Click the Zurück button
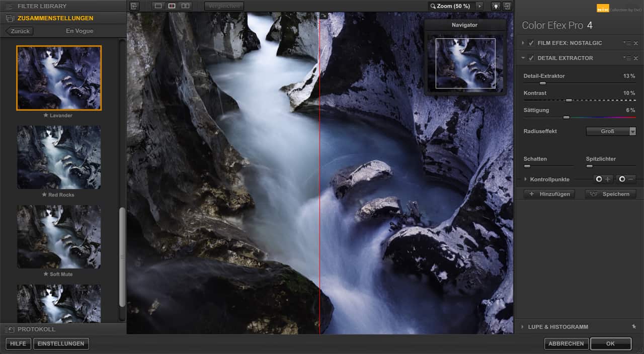The height and width of the screenshot is (354, 644). coord(20,31)
